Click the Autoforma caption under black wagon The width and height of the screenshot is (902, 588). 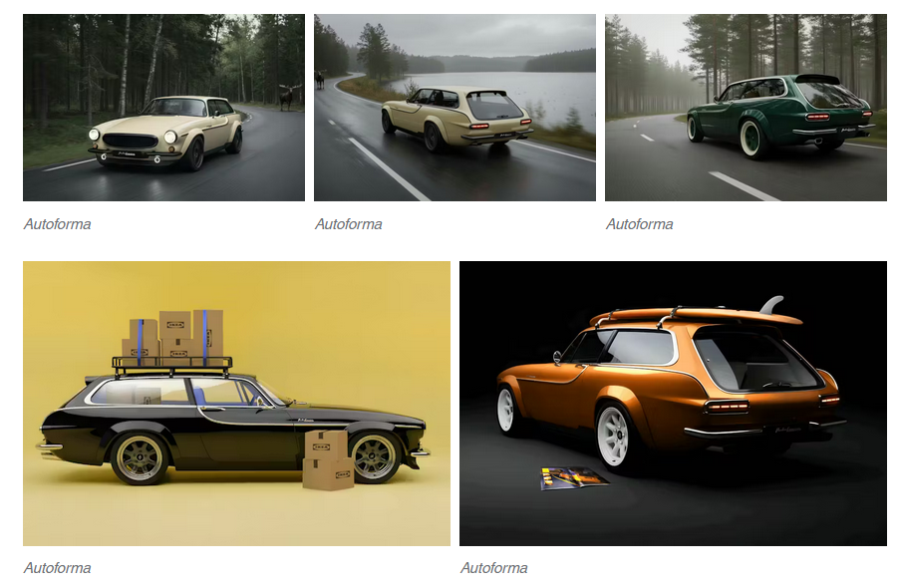(x=58, y=568)
